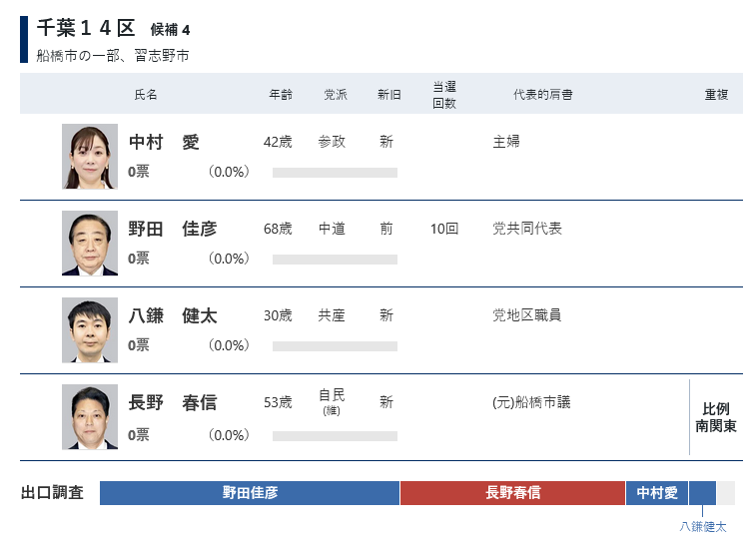The height and width of the screenshot is (546, 756).
Task: Click the 比例 南関東 overlap label
Action: coord(716,417)
